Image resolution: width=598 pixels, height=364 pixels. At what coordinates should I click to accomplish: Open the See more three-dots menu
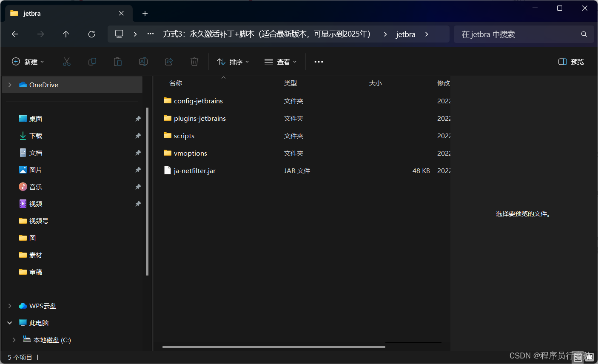(x=319, y=62)
